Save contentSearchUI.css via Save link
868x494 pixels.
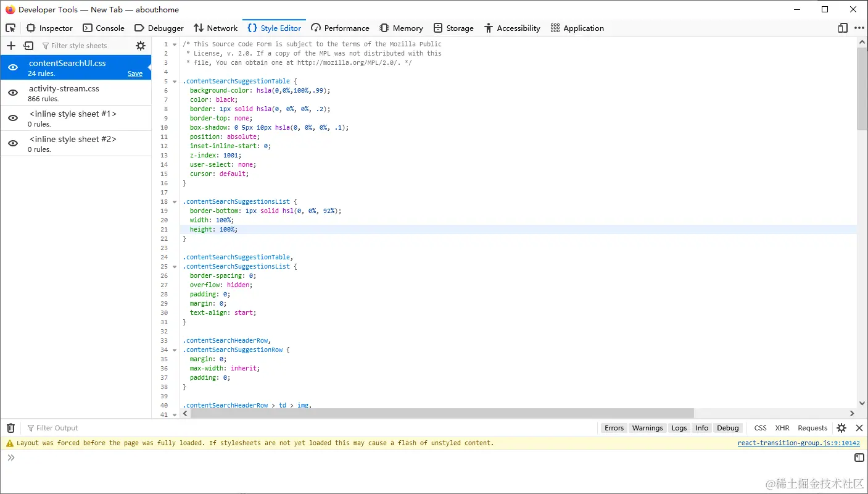click(135, 73)
